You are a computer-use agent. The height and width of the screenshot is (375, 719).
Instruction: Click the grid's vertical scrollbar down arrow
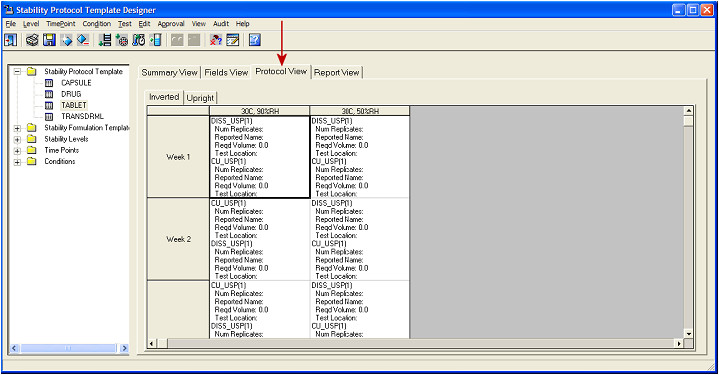click(688, 334)
